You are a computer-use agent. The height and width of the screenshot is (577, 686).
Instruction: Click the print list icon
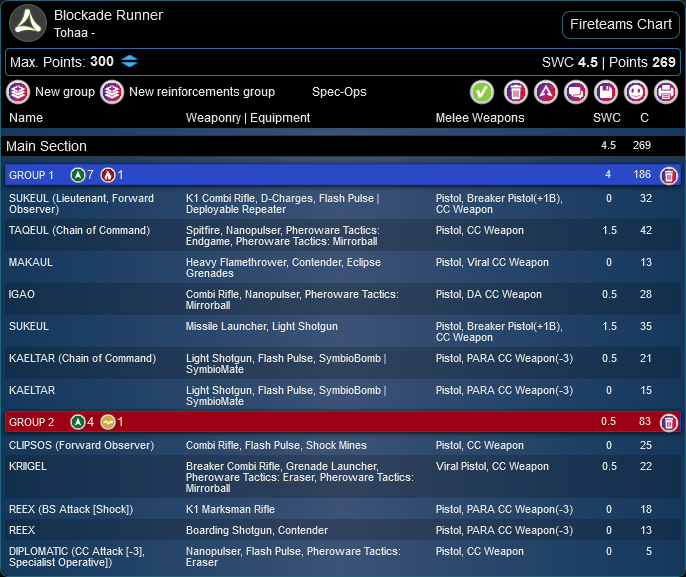pyautogui.click(x=666, y=92)
